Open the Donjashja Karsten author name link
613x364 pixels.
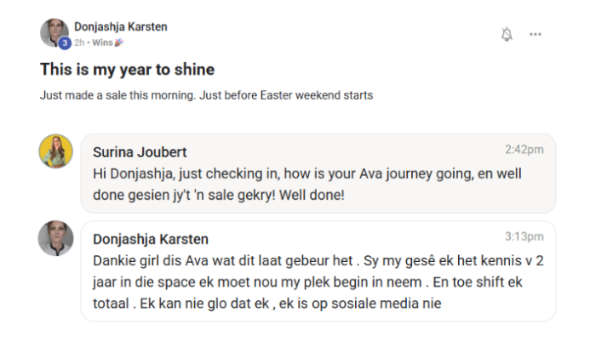coord(121,26)
